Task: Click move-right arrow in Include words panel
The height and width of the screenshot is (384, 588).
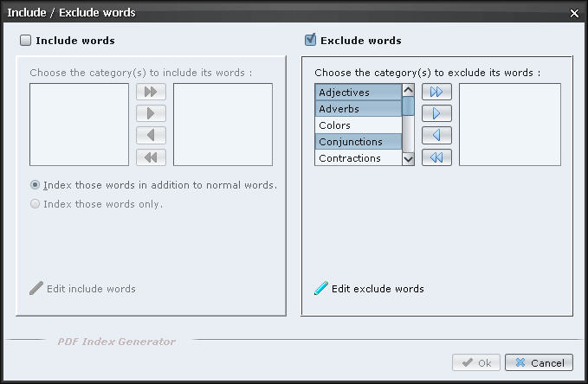Action: point(151,113)
